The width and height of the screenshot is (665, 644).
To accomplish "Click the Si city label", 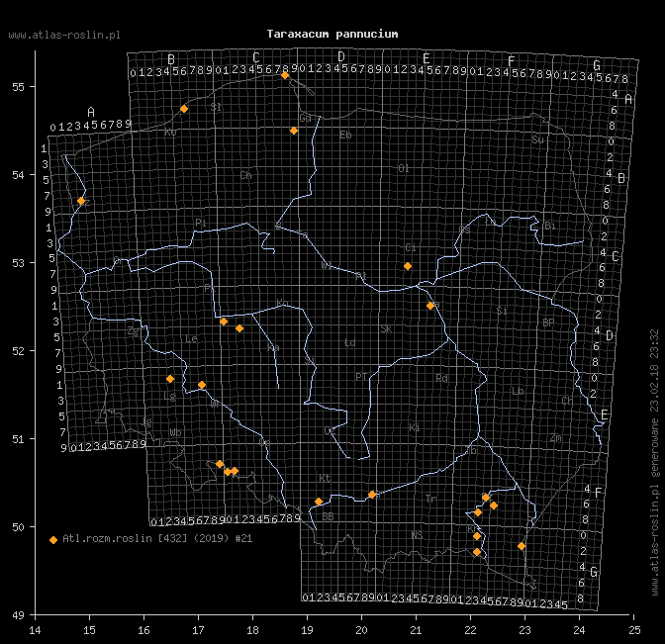I will 502,311.
